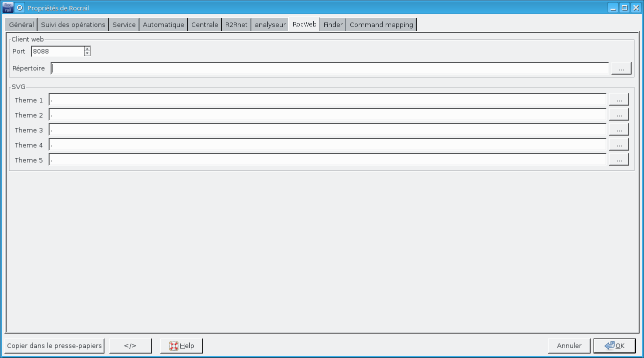Select the Command mapping tab
The image size is (644, 358).
pyautogui.click(x=381, y=24)
